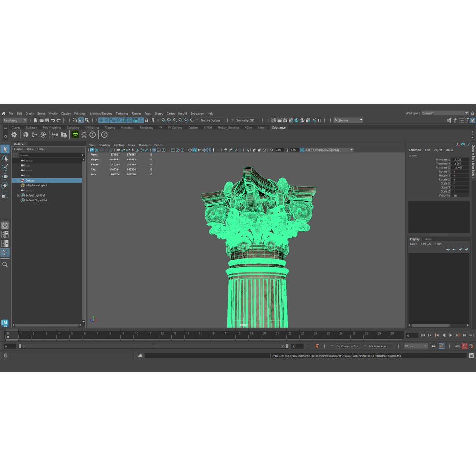Mute playback audio with the speaker icon

click(x=457, y=346)
